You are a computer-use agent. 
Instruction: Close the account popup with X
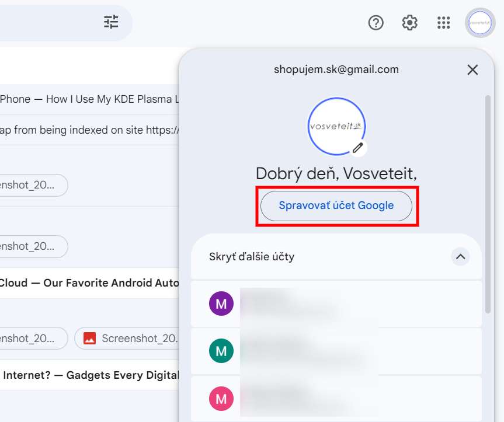click(x=472, y=69)
